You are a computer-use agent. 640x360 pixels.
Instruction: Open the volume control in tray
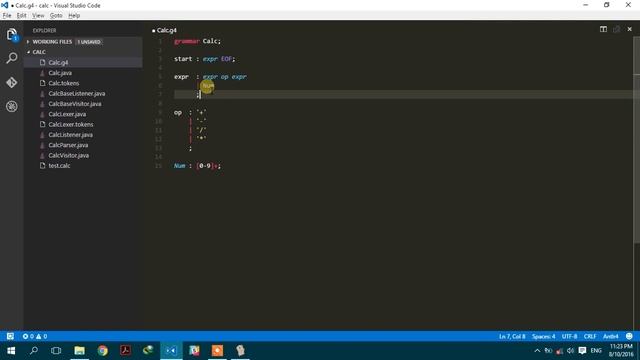[x=571, y=351]
